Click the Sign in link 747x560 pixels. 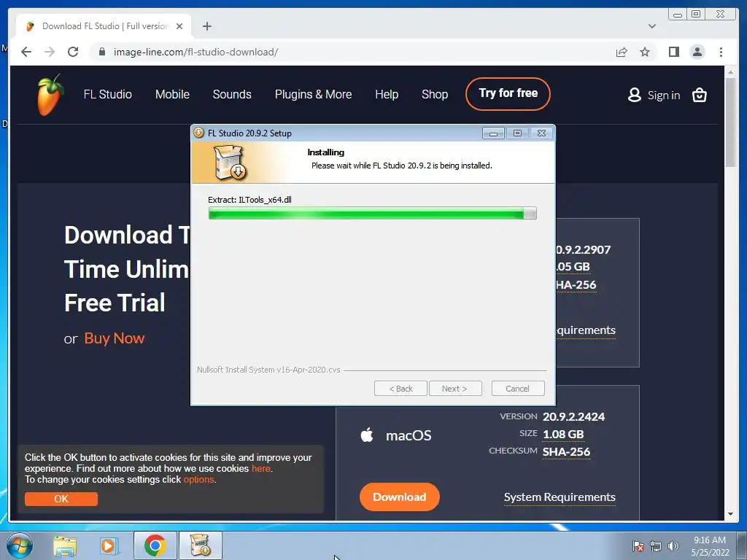664,96
